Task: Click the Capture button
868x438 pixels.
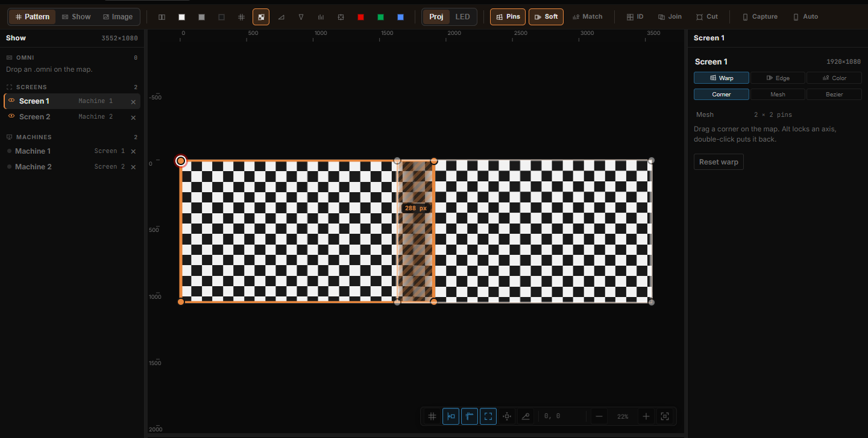Action: point(759,17)
